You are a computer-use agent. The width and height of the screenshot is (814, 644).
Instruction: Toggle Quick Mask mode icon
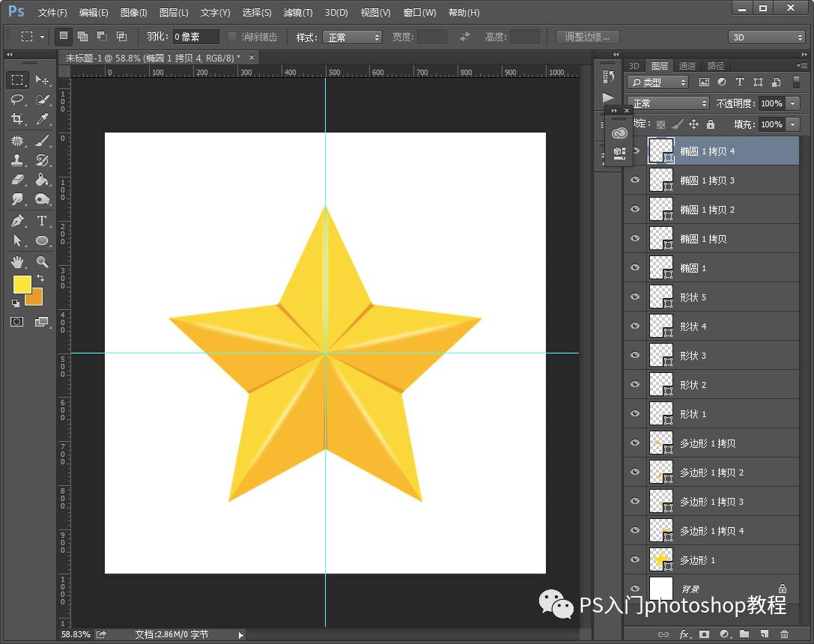[17, 322]
